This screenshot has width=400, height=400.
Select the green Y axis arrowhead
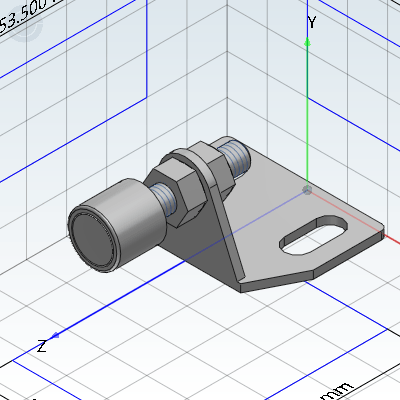pyautogui.click(x=307, y=42)
